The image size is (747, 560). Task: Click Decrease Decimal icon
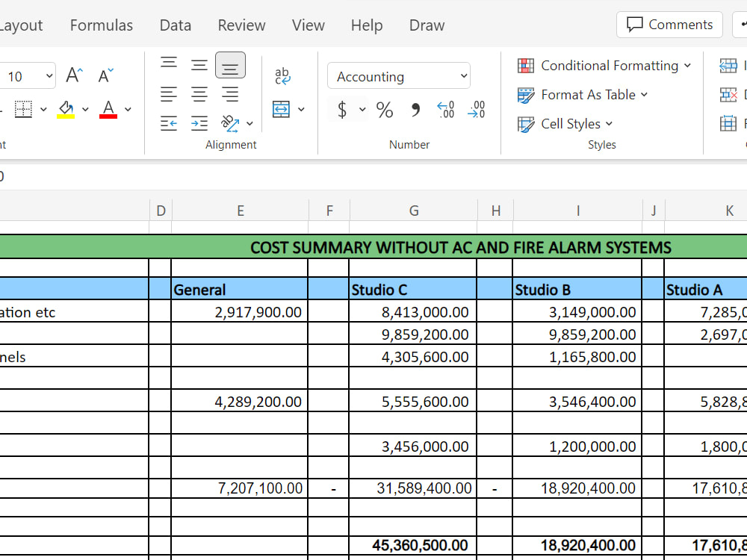[476, 110]
